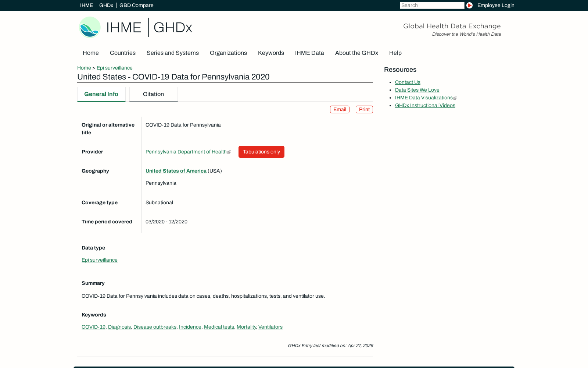Switch to the Citation tab
This screenshot has width=588, height=368.
(154, 94)
